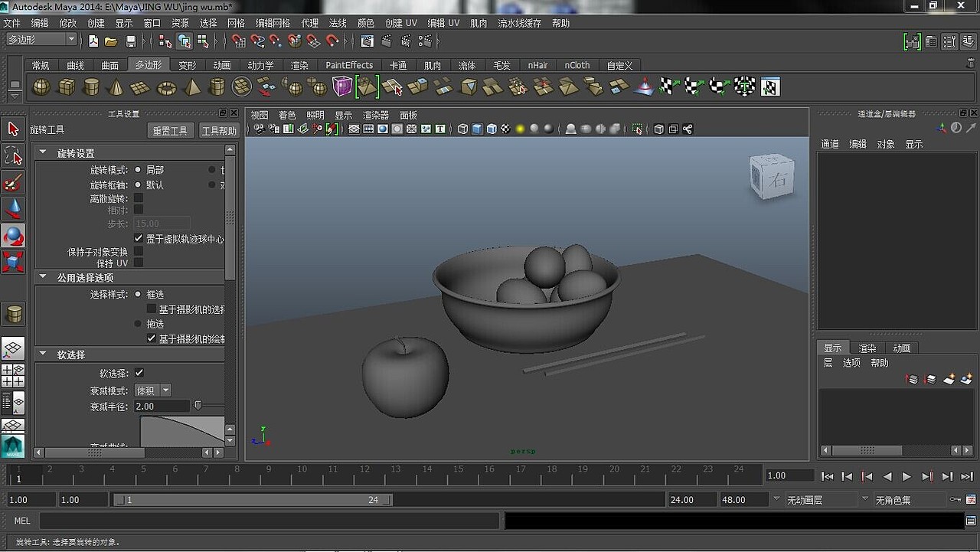
Task: Show the single perspective view layout
Action: (x=13, y=349)
